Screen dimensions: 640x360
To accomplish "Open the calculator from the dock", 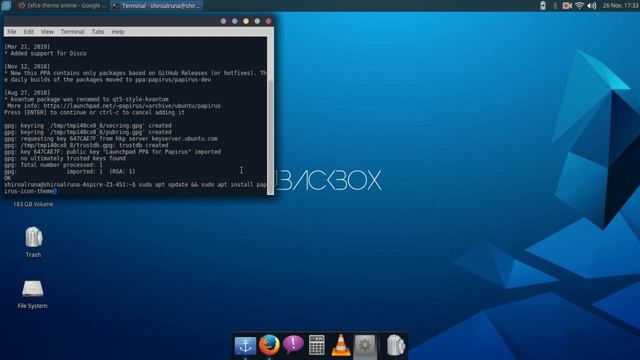I will [x=317, y=345].
